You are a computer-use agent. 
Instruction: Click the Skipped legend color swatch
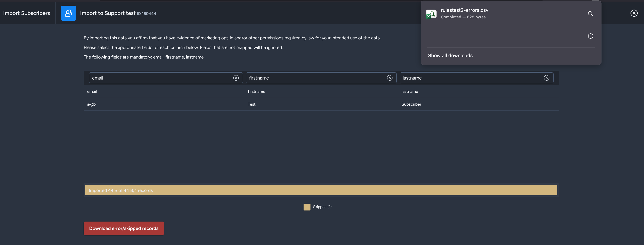coord(307,207)
